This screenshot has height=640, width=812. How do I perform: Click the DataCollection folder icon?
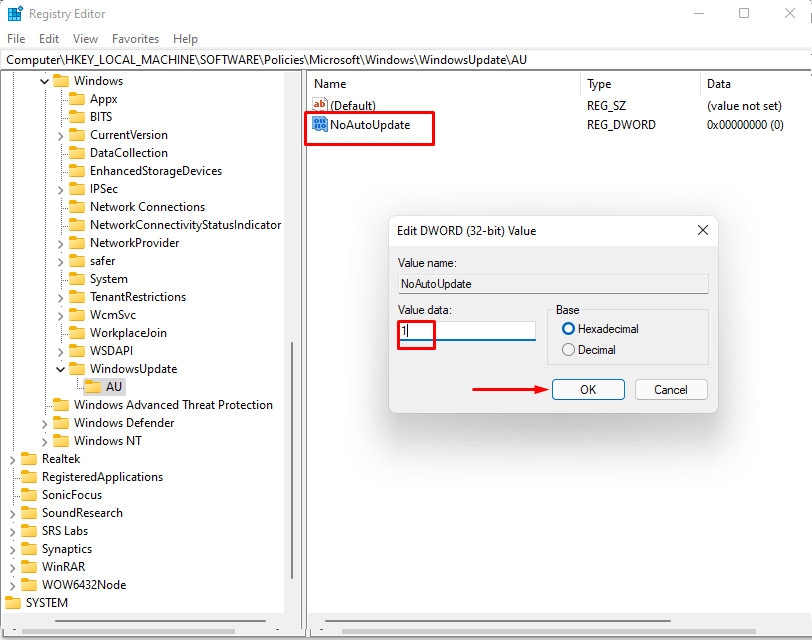(x=77, y=153)
